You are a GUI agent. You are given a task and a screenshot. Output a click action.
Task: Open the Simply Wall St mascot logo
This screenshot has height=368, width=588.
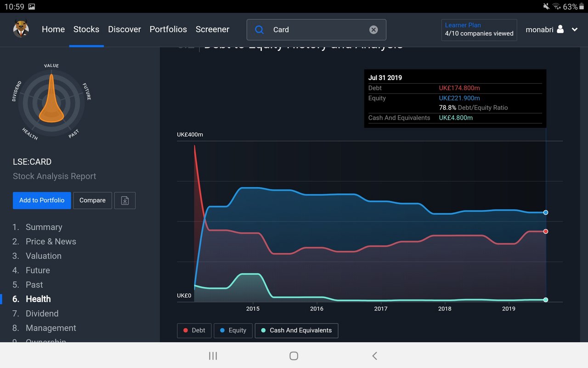pos(21,29)
